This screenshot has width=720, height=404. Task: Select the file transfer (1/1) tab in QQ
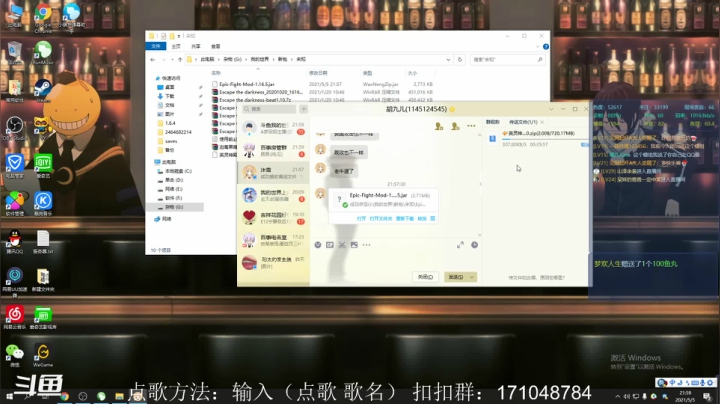point(523,122)
